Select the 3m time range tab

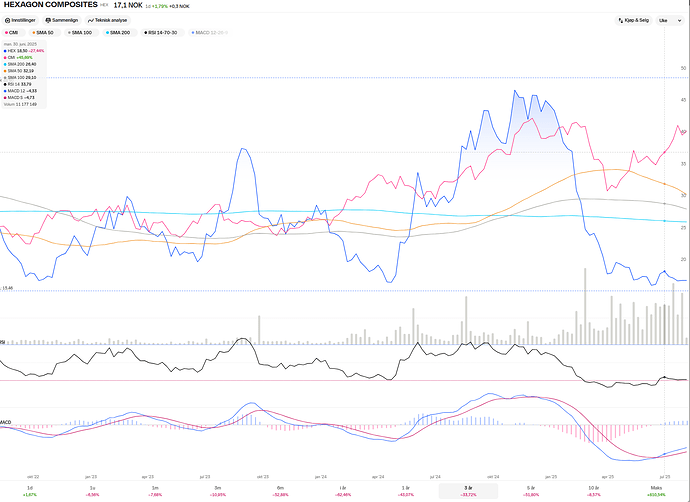coord(217,491)
